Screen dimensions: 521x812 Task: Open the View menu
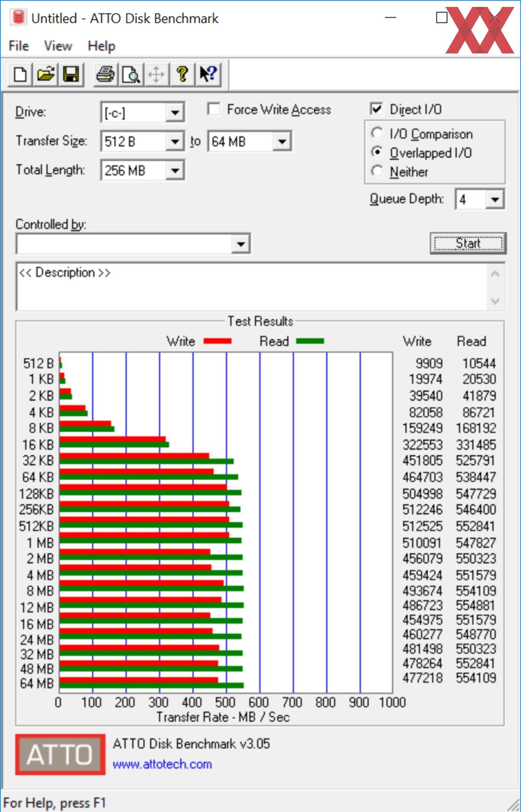[x=58, y=46]
